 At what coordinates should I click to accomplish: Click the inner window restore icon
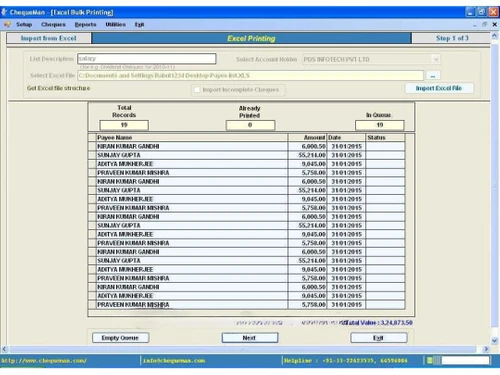pyautogui.click(x=484, y=24)
